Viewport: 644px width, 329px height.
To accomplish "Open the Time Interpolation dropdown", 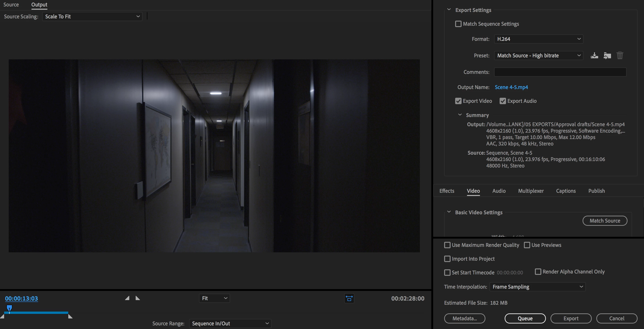I will pos(537,287).
